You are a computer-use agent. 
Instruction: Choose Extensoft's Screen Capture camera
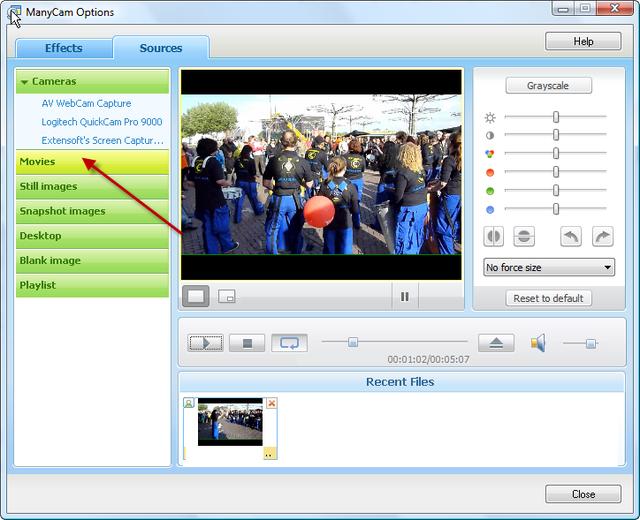tap(102, 140)
